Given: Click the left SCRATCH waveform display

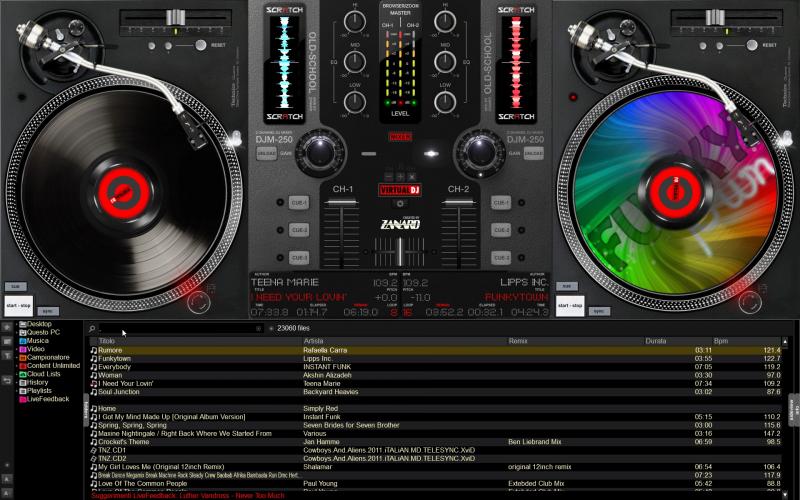Looking at the screenshot, I should pyautogui.click(x=284, y=62).
